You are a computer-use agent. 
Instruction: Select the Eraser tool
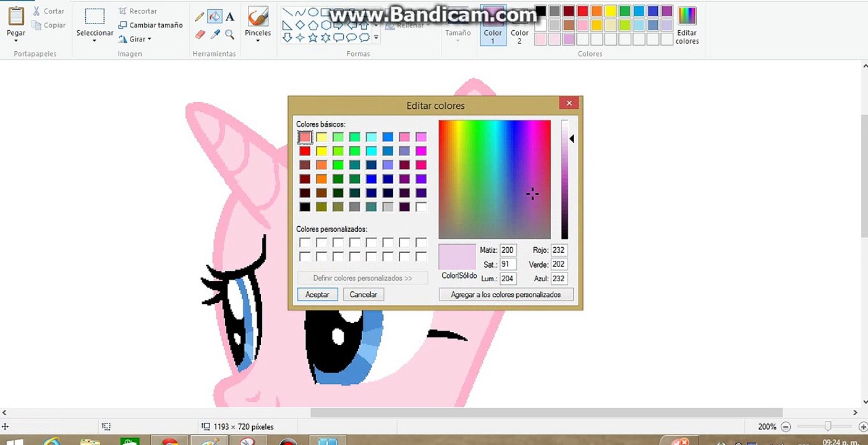pos(200,35)
